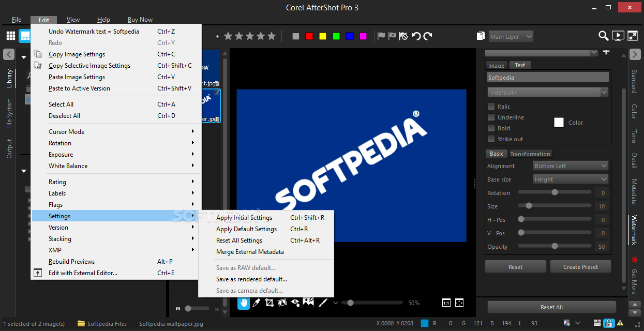Rate the image with the fifth star
The width and height of the screenshot is (644, 331).
coord(273,36)
